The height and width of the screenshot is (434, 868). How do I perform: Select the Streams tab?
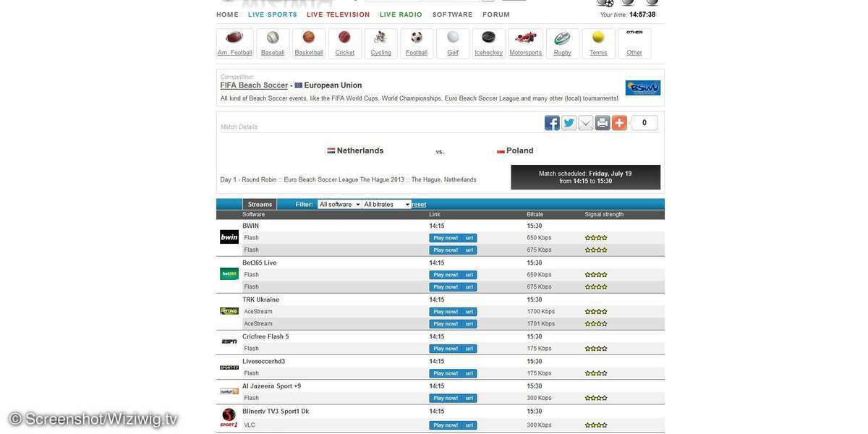[x=260, y=205]
